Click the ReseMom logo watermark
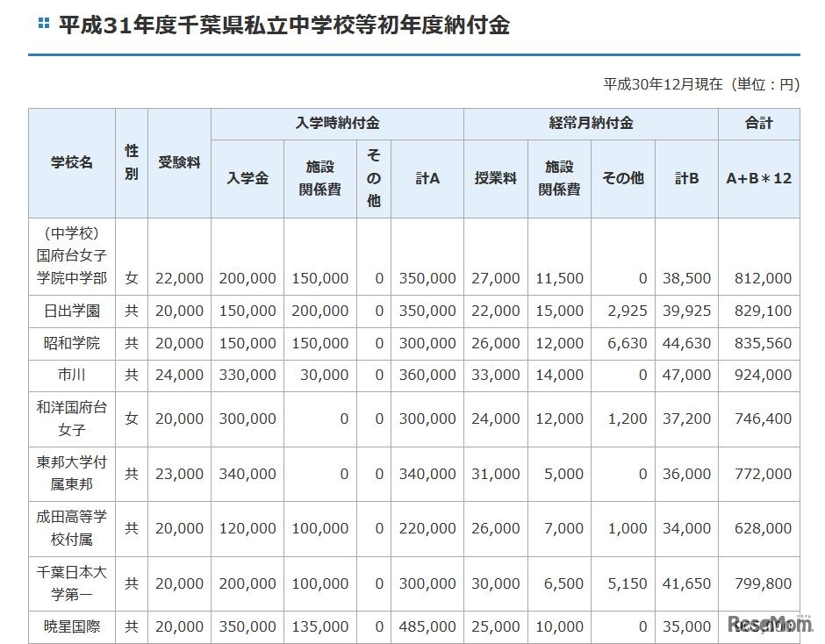The height and width of the screenshot is (644, 825). pos(764,624)
